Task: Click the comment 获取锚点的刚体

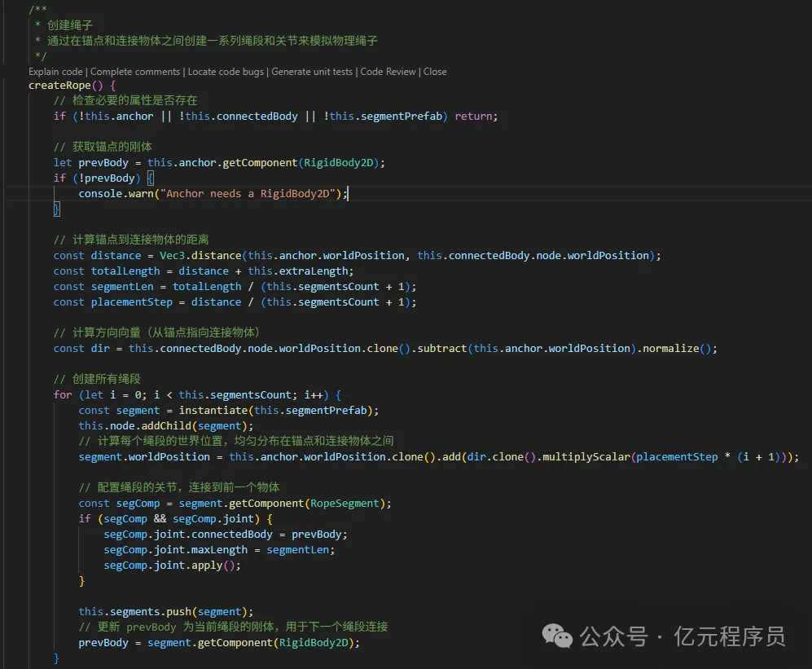Action: (103, 147)
